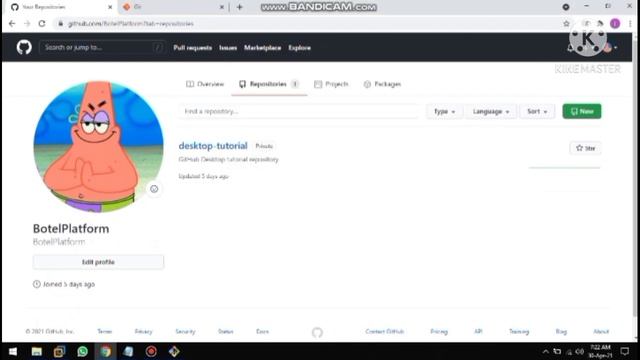Open the Sort dropdown

click(537, 111)
